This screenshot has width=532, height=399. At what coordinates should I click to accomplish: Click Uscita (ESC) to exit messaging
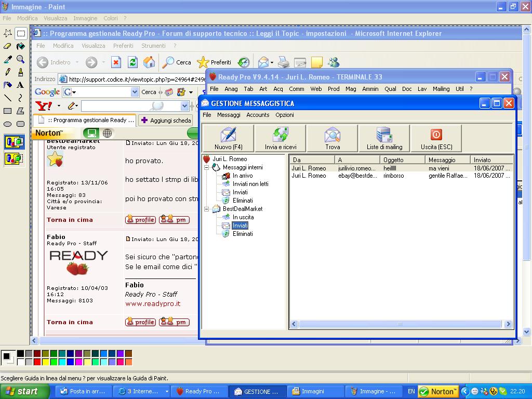pos(436,138)
